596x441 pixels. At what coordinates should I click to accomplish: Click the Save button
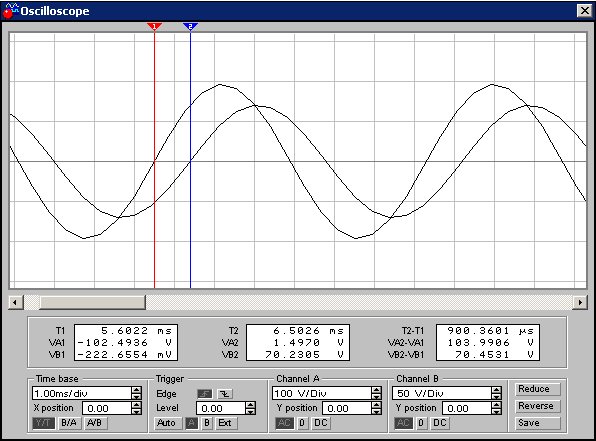pos(537,423)
